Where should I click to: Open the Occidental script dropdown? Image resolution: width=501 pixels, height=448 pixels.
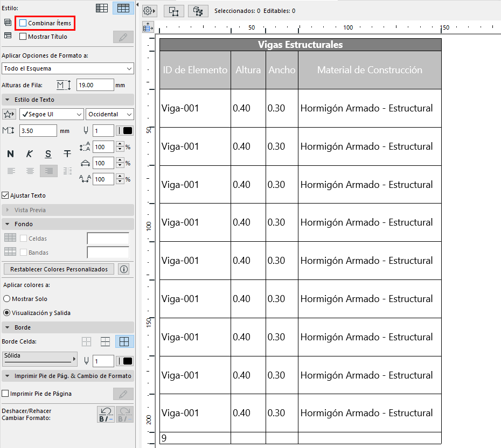[x=109, y=114]
